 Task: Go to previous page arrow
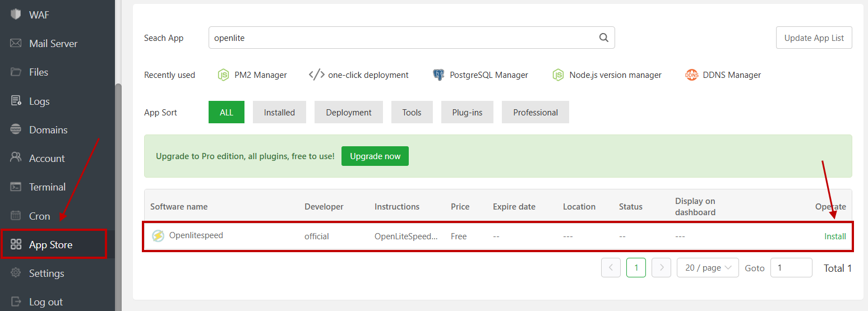(x=611, y=268)
